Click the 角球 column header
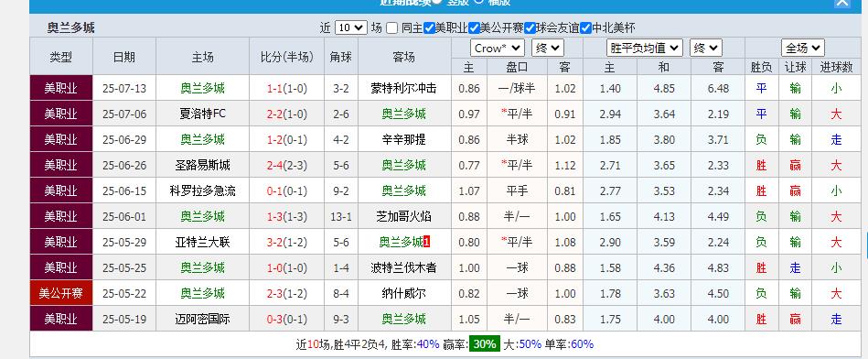 (341, 57)
